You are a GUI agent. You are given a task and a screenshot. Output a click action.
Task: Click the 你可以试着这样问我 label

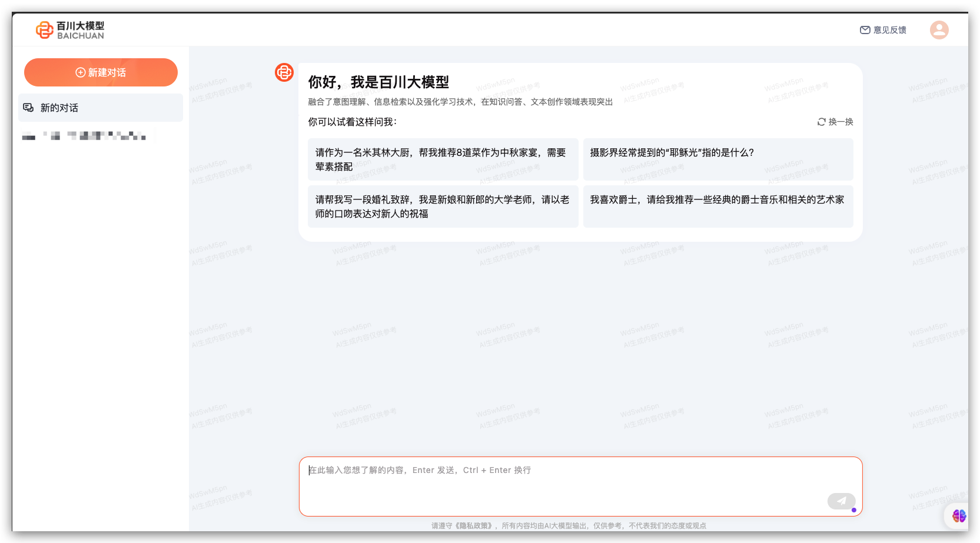coord(353,122)
